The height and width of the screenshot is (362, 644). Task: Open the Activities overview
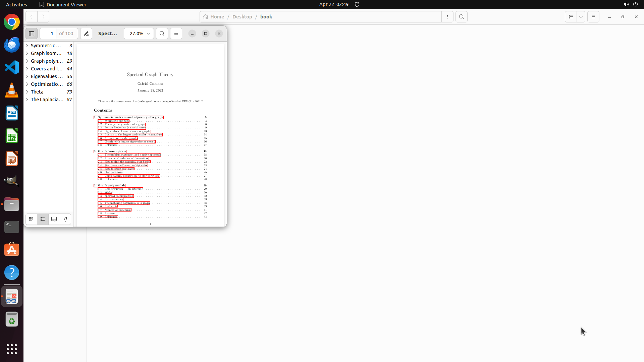tap(16, 4)
